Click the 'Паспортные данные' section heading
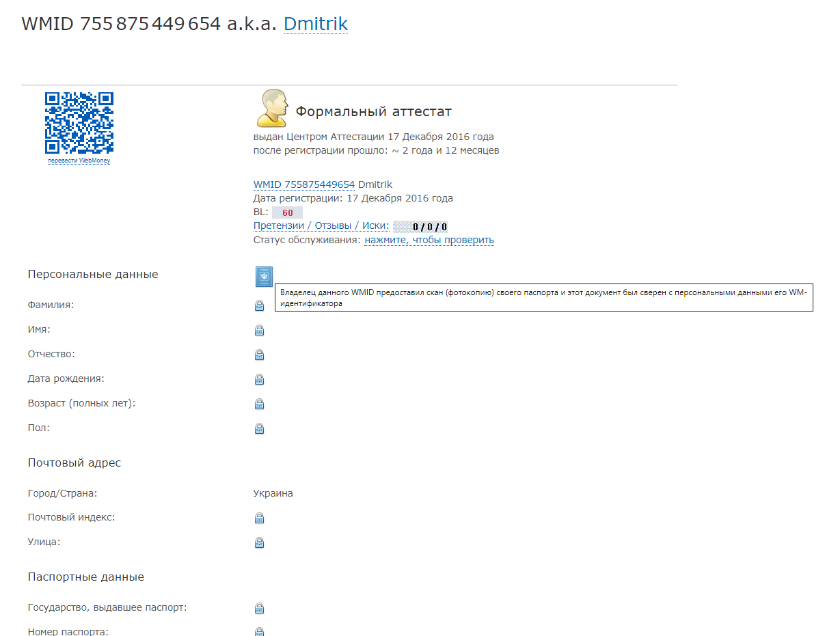 pos(86,577)
